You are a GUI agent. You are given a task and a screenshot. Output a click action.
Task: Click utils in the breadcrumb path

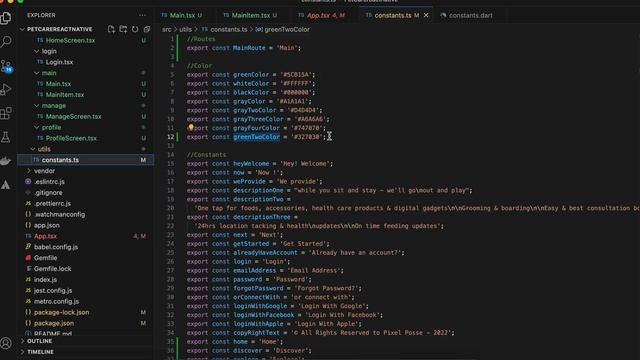tap(185, 29)
